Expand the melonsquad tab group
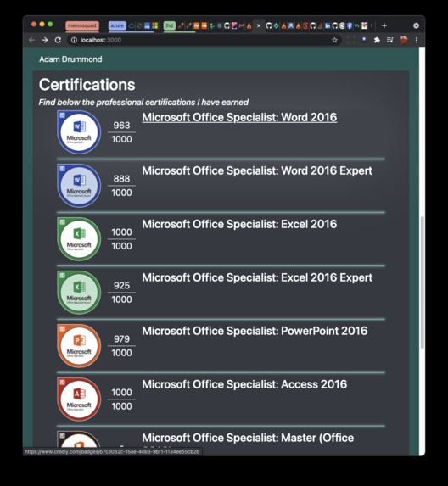 click(x=82, y=25)
